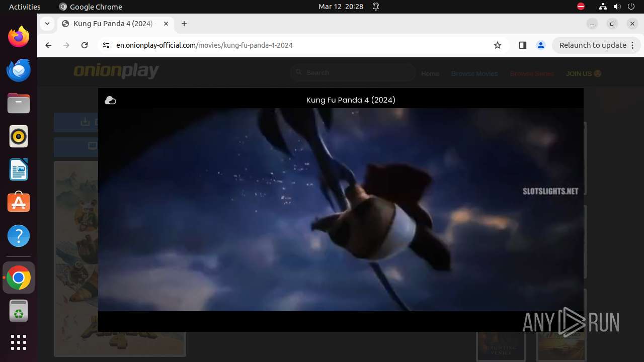Open the clock and calendar panel

pyautogui.click(x=341, y=7)
